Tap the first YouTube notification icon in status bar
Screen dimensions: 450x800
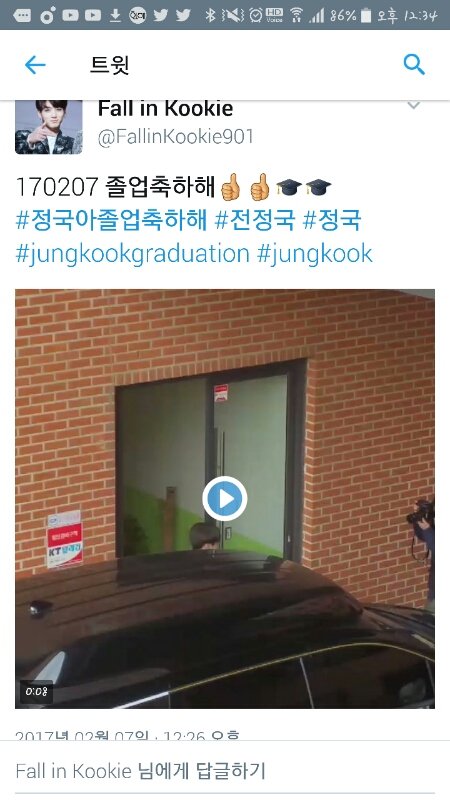tap(71, 15)
